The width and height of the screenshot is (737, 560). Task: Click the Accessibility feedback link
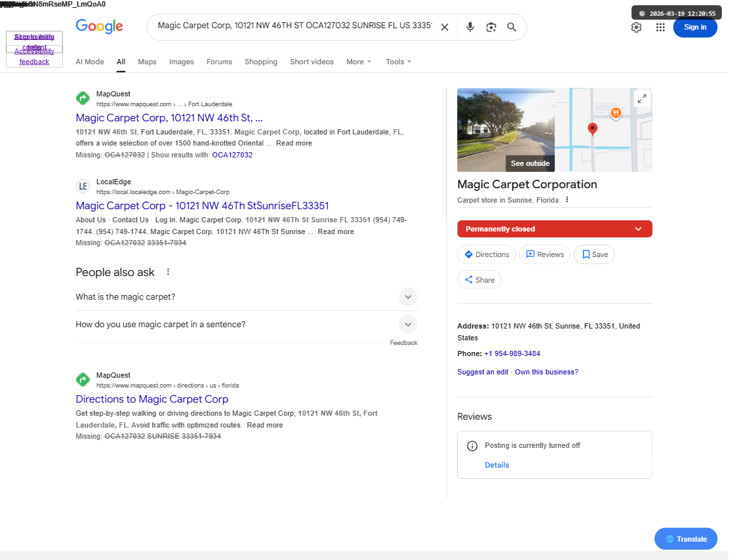34,56
